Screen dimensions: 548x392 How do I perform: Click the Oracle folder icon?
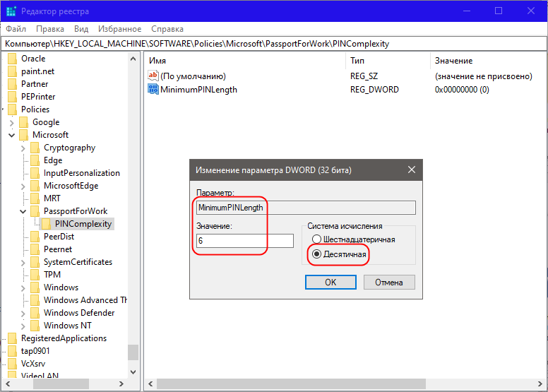coord(13,59)
